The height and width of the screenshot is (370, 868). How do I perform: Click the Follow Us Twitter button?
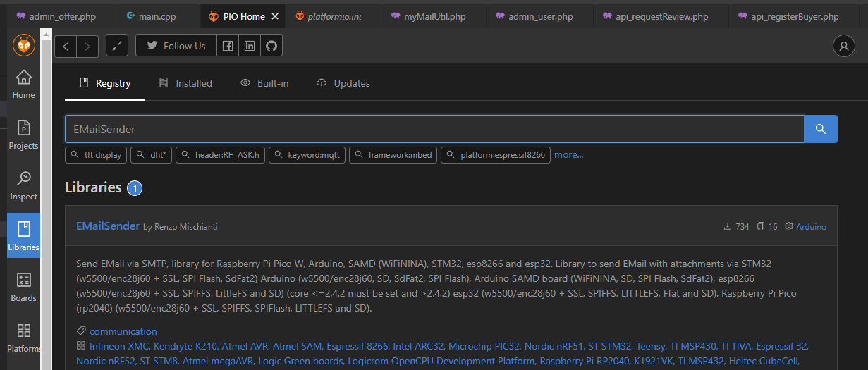(176, 47)
